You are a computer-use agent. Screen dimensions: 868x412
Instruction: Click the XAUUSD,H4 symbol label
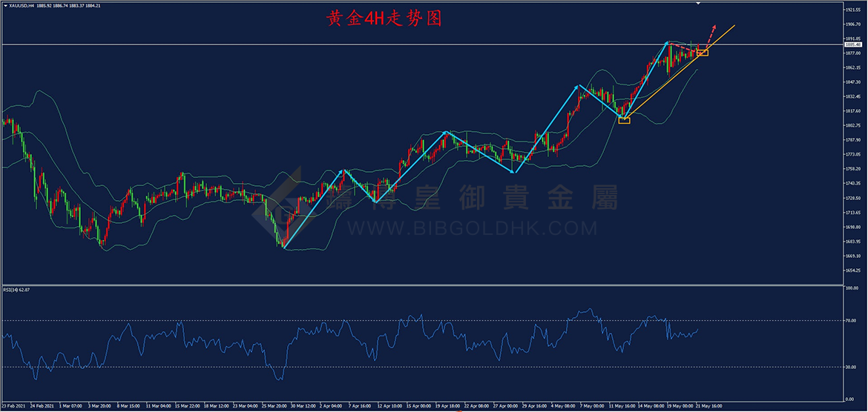coord(22,5)
